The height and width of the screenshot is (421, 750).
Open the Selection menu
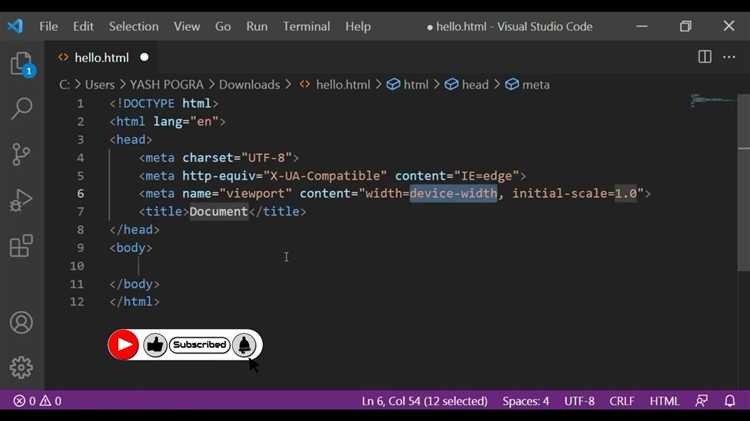click(133, 26)
